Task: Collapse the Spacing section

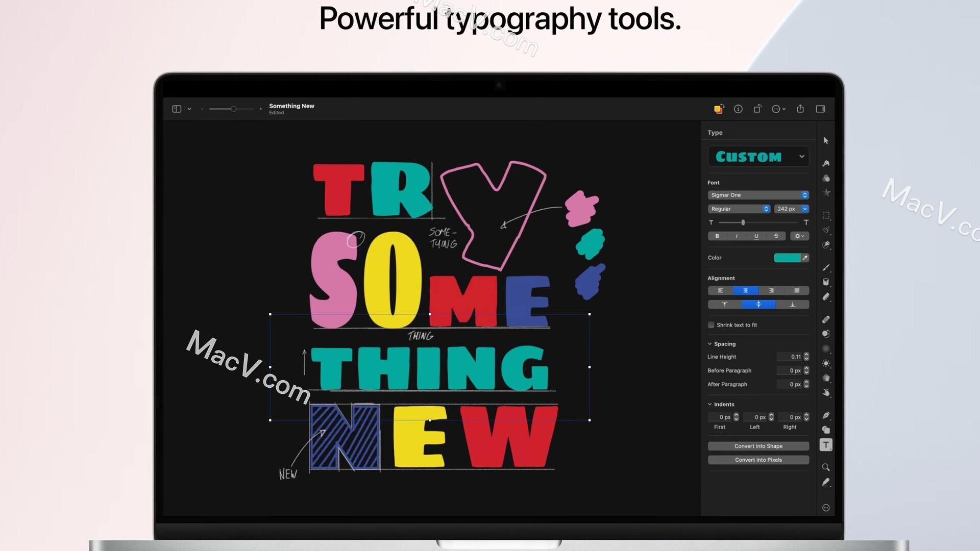Action: (709, 344)
